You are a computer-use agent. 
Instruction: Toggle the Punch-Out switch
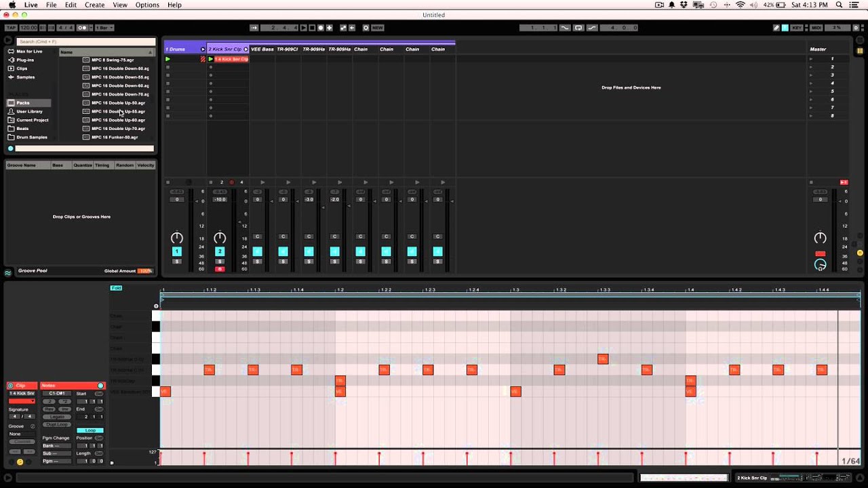tap(592, 28)
